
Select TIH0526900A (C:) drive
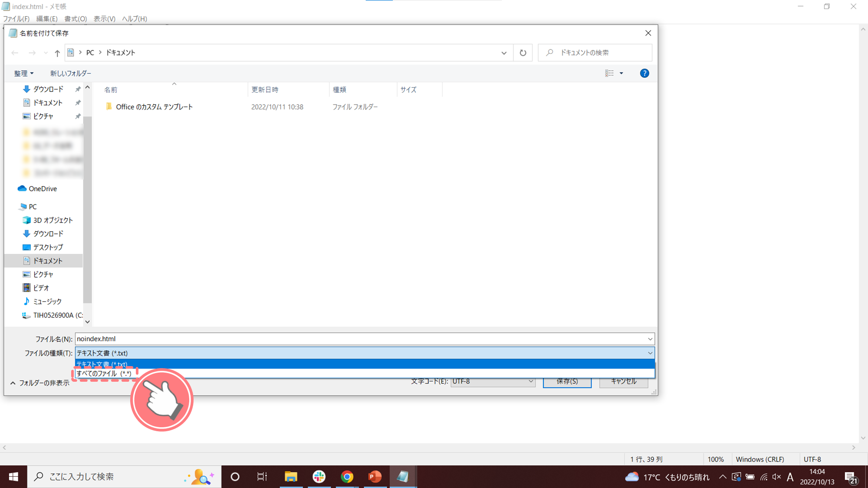58,315
